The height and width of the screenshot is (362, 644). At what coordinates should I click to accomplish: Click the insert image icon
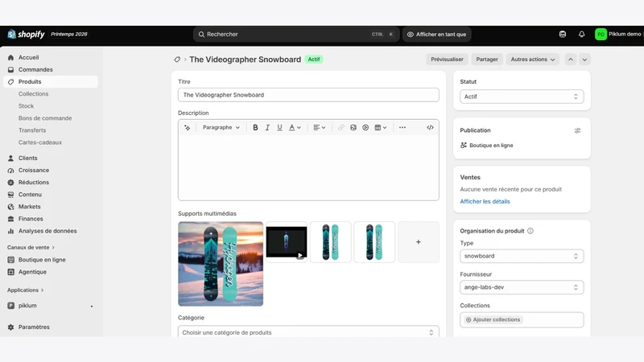pyautogui.click(x=353, y=128)
